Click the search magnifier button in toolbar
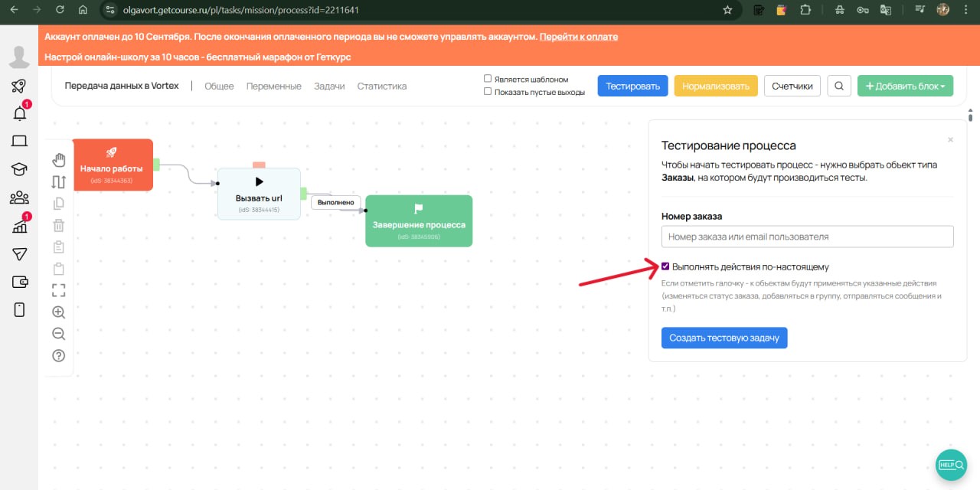Image resolution: width=980 pixels, height=490 pixels. click(x=839, y=86)
